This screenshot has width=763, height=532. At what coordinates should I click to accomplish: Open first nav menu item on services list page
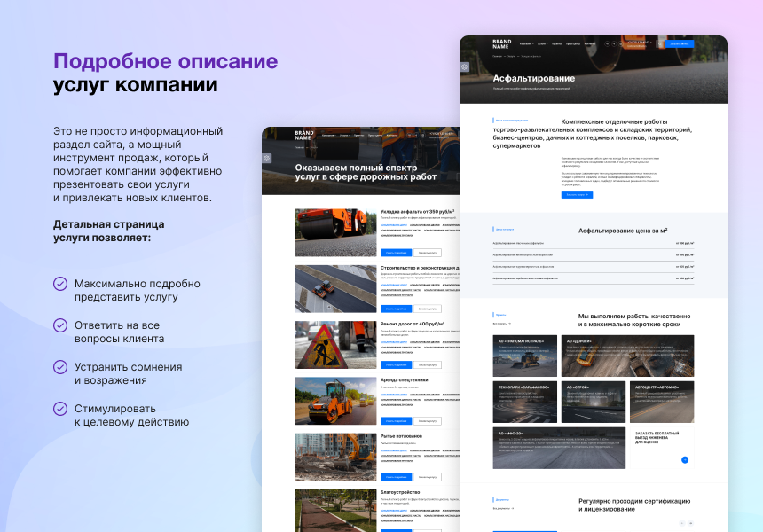click(328, 136)
